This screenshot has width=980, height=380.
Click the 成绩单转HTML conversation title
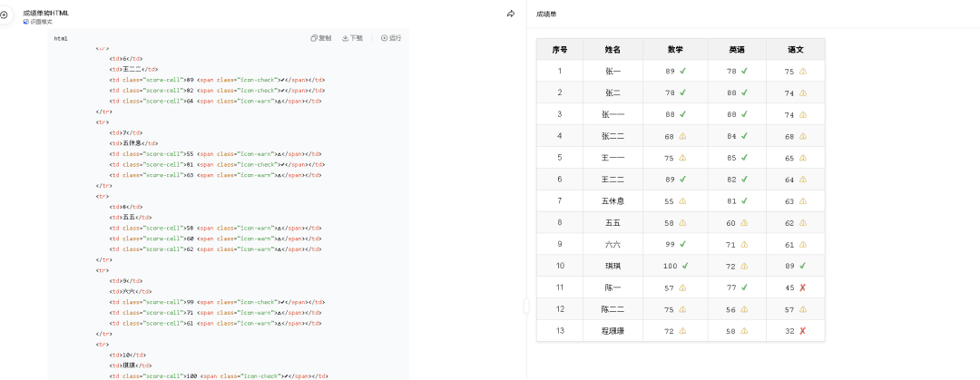click(x=45, y=13)
